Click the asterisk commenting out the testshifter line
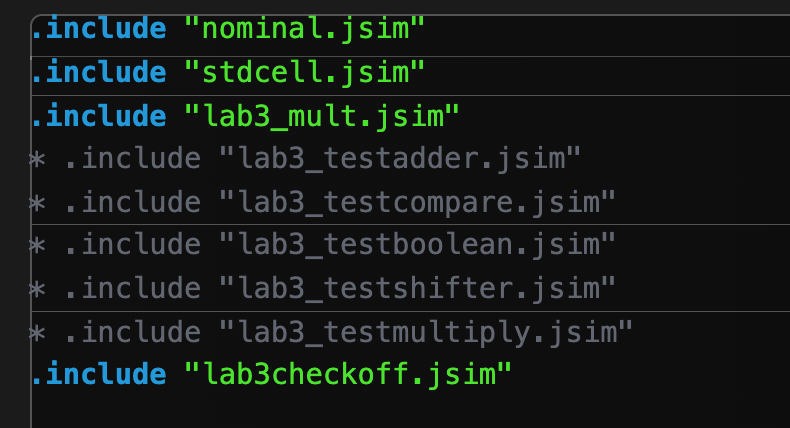 coord(37,289)
